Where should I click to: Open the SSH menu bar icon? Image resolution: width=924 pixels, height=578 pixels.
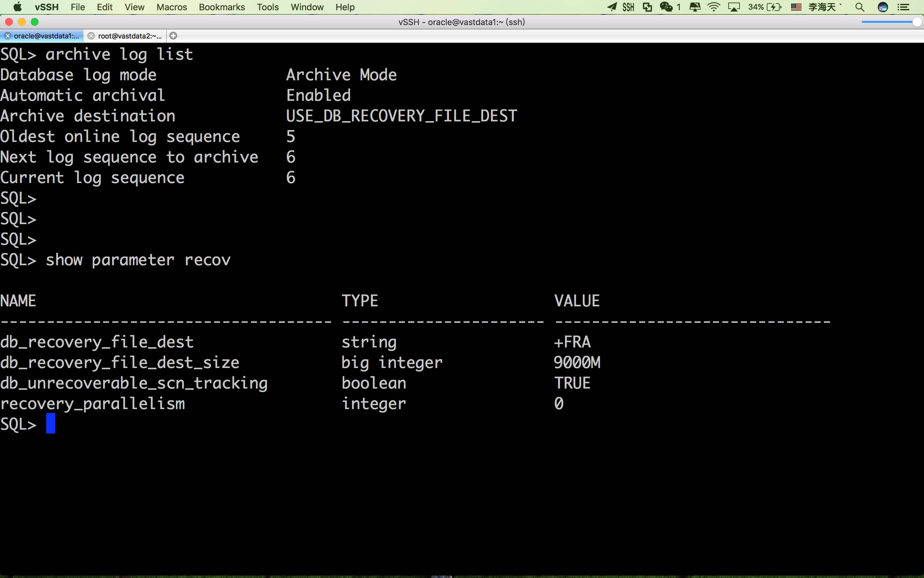coord(628,7)
